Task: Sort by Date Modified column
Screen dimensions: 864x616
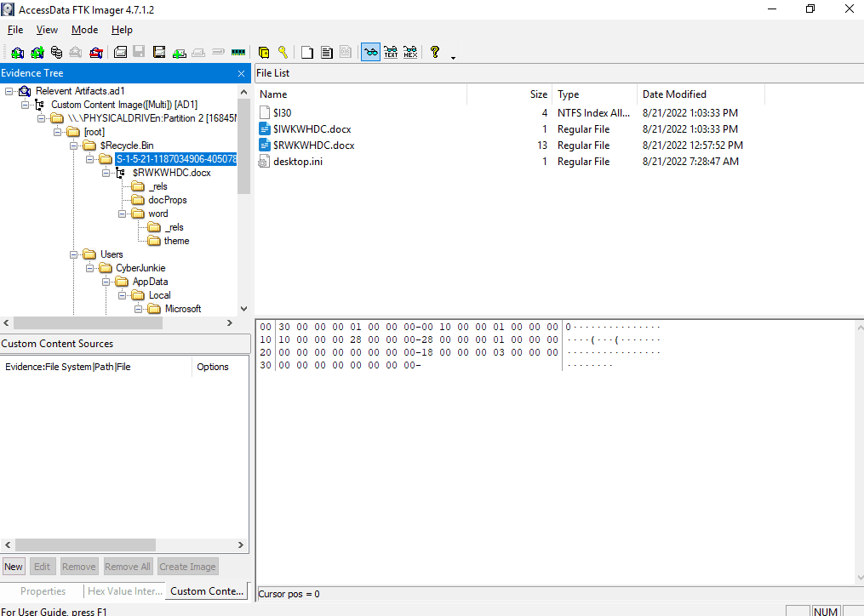Action: coord(701,94)
